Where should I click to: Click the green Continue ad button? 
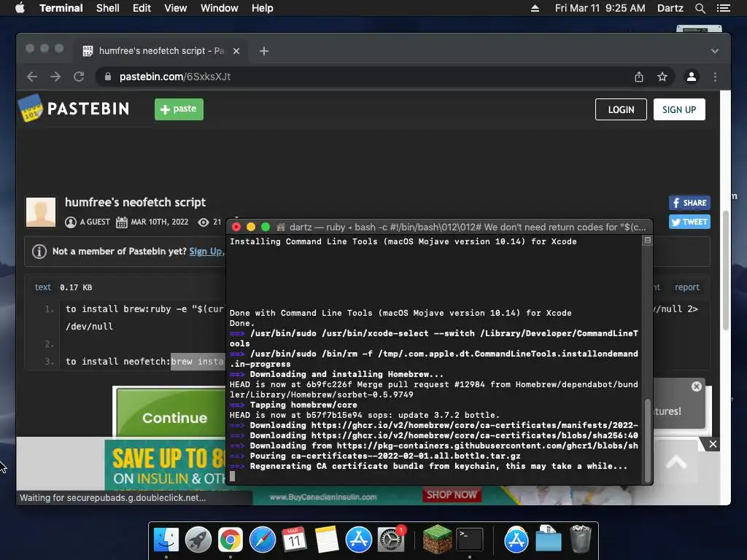coord(171,413)
